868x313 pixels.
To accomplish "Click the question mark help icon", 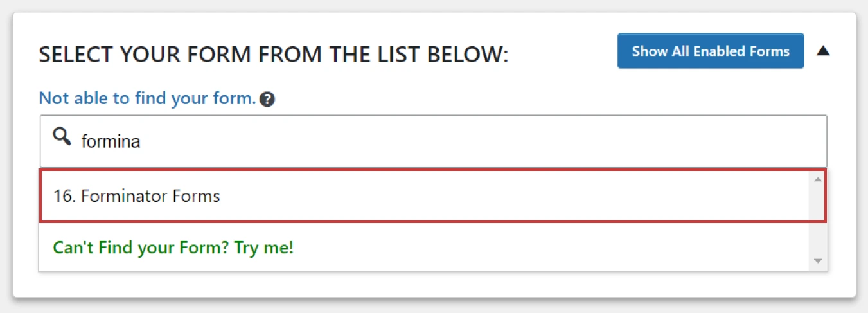I will [x=268, y=100].
